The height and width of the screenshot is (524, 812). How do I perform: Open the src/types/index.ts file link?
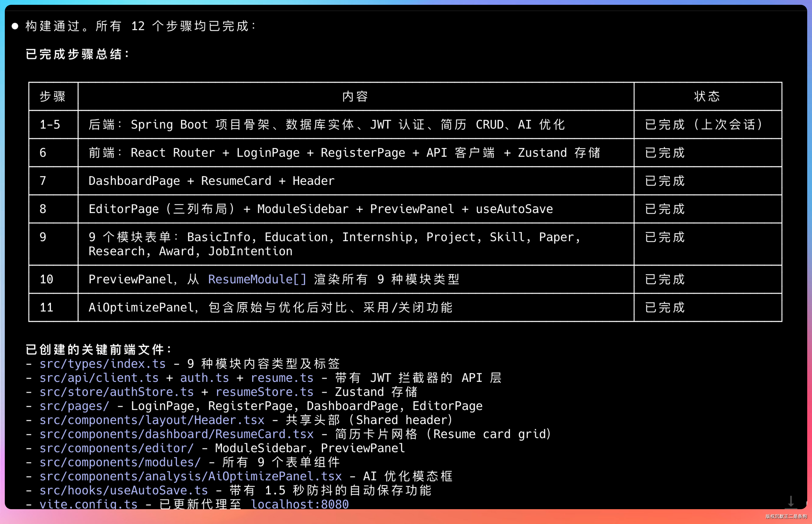tap(103, 364)
